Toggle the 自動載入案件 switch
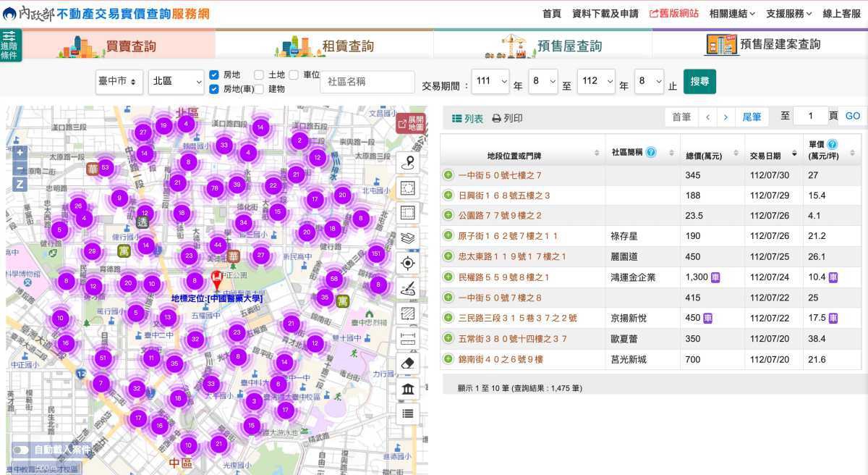The image size is (868, 475). pyautogui.click(x=21, y=450)
